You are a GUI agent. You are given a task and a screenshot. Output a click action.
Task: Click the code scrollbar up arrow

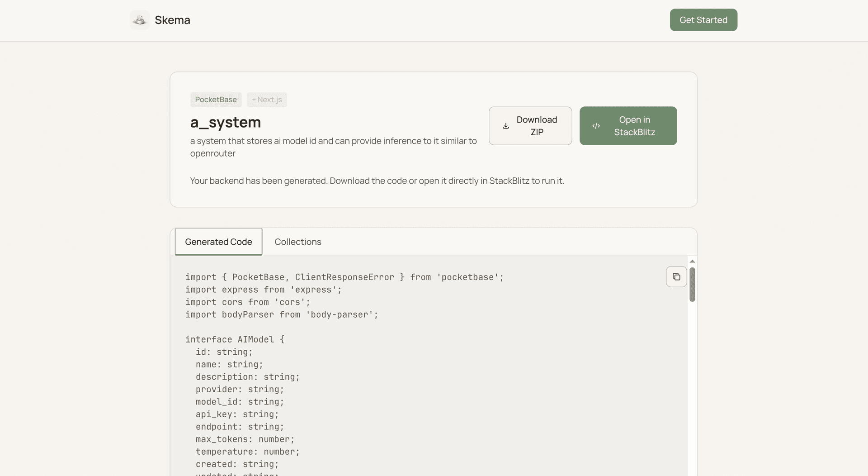[x=692, y=261]
